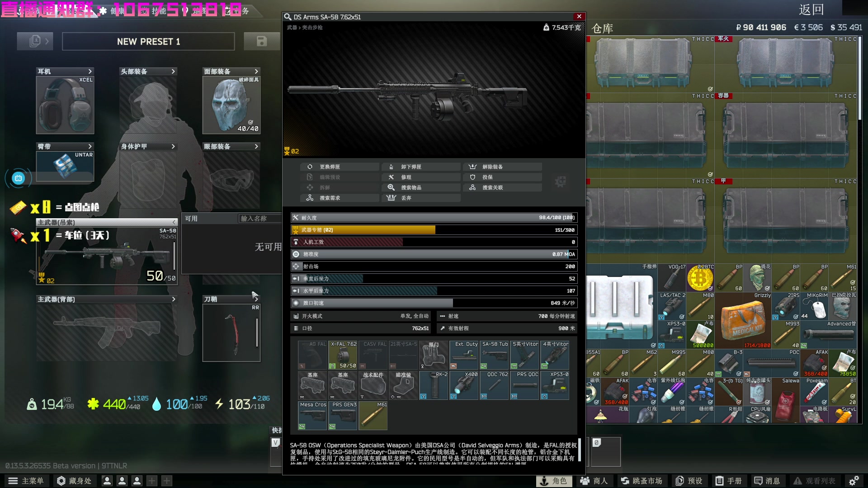Select the Poxeram item in stash

tap(814, 392)
